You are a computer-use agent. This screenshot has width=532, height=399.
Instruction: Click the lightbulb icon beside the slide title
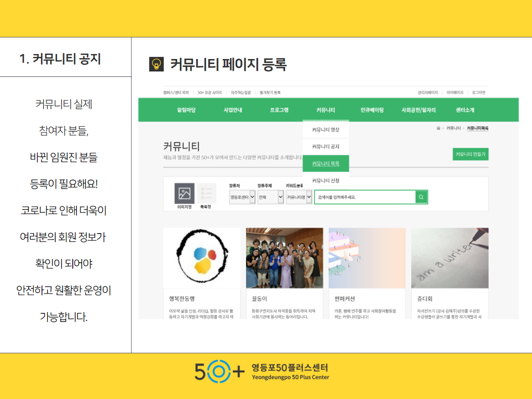pos(156,65)
